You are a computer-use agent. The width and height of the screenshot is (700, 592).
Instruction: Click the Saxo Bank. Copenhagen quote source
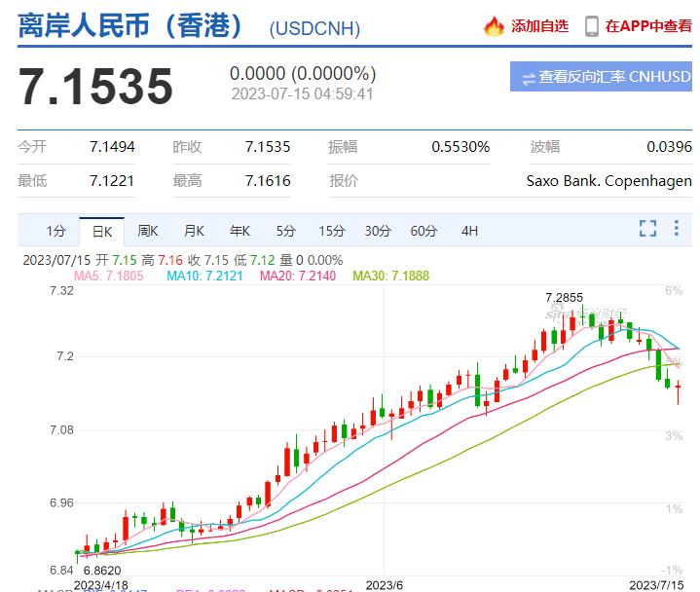(609, 181)
